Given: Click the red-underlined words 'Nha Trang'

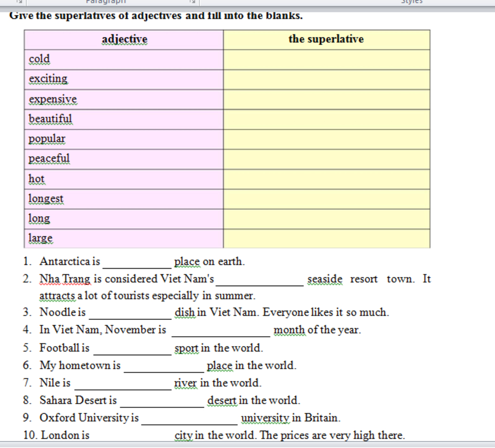Looking at the screenshot, I should 65,279.
